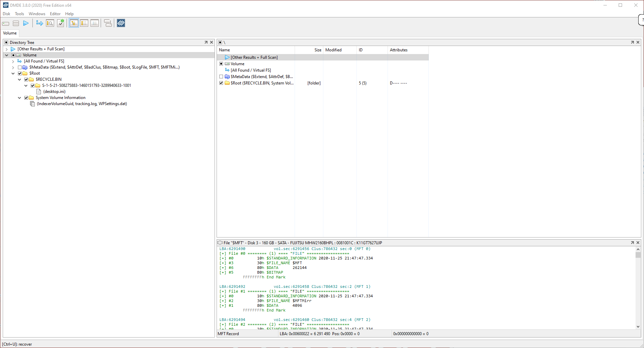Screen dimensions: 644x348
Task: Expand the [Other Results + Full Scan] tree node
Action: click(x=7, y=49)
